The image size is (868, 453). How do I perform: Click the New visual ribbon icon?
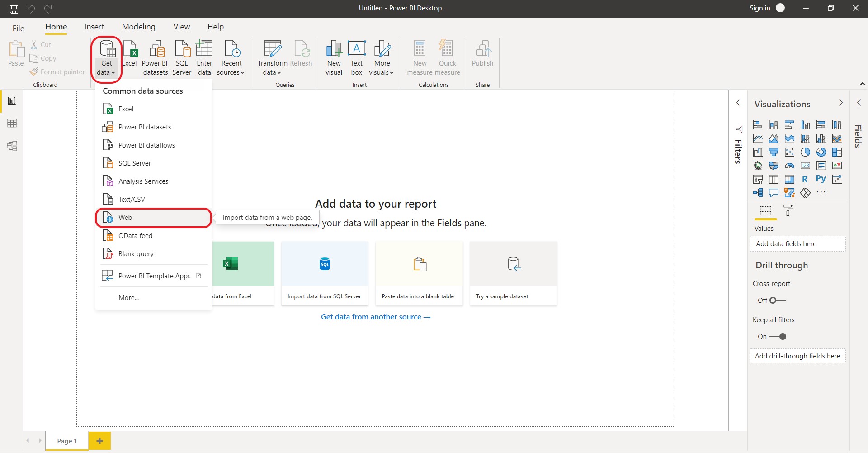pos(334,58)
